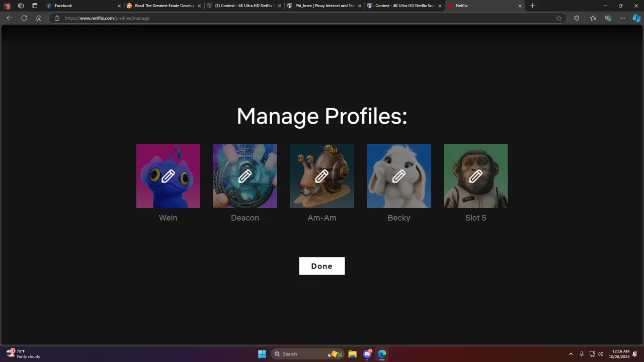View site information lock icon

[x=57, y=18]
